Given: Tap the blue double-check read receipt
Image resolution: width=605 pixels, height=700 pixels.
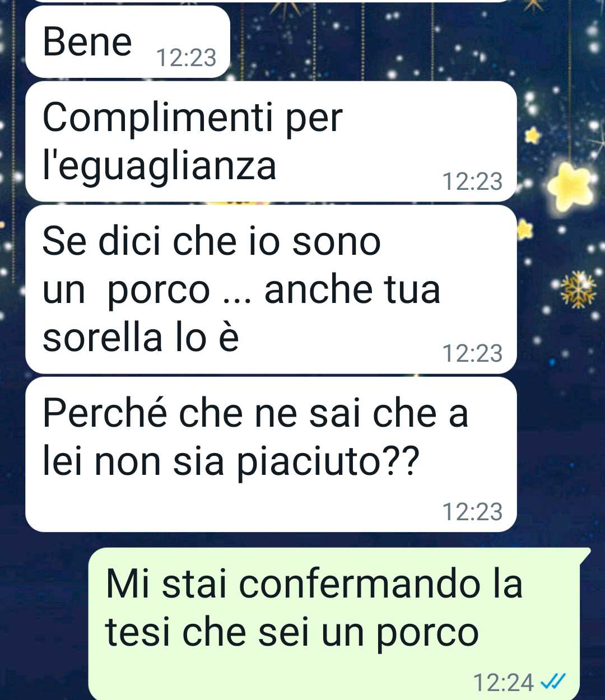Looking at the screenshot, I should (x=553, y=682).
